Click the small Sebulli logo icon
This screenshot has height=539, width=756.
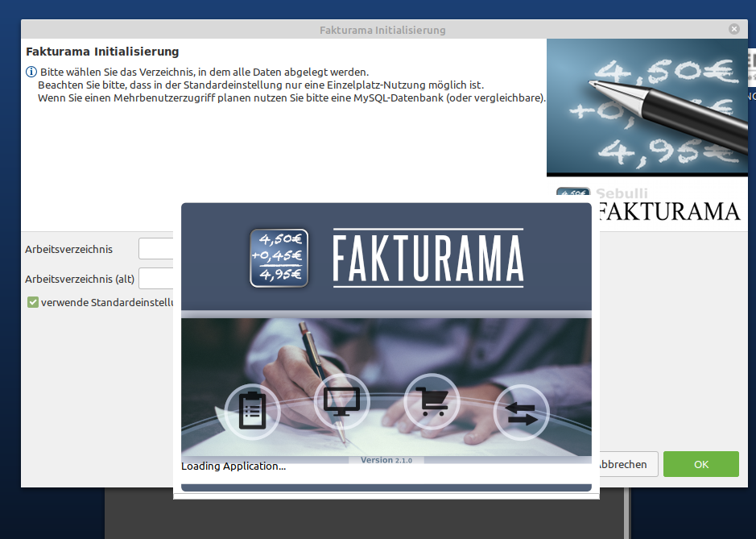click(573, 192)
